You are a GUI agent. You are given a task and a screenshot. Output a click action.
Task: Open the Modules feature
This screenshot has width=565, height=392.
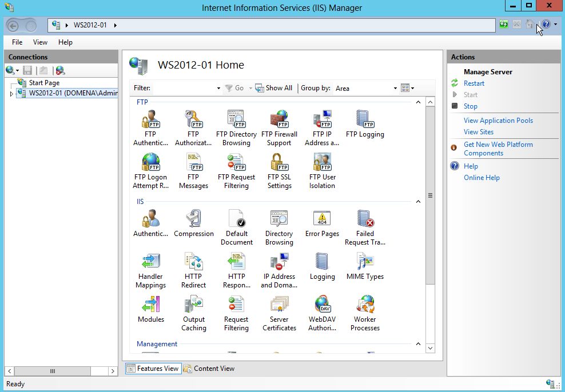pos(150,309)
